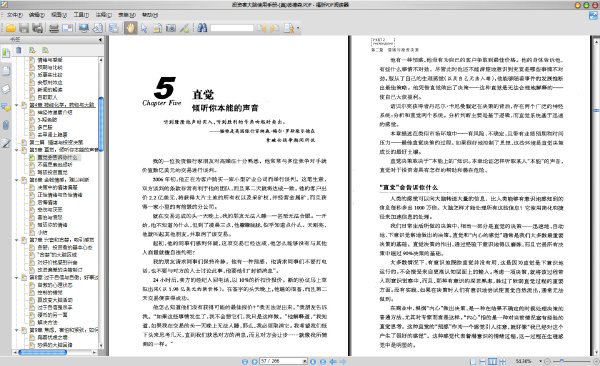This screenshot has height=366, width=600.
Task: Click the find next result icon
Action: click(275, 28)
